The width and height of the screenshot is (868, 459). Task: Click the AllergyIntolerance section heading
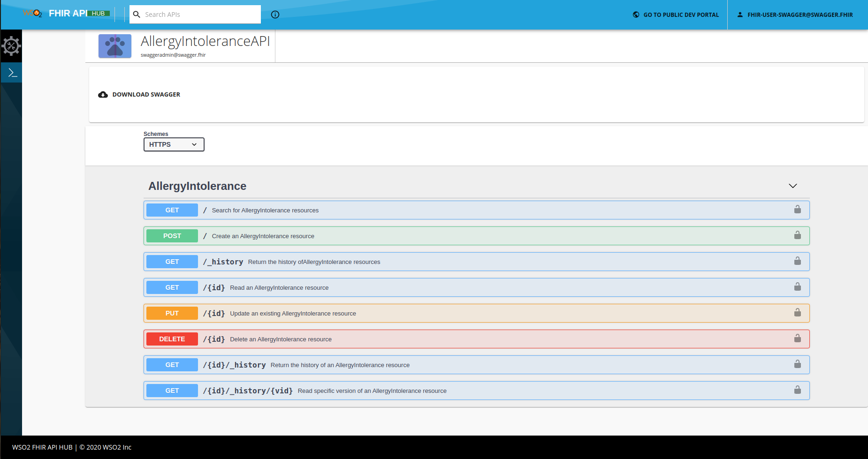pyautogui.click(x=198, y=186)
